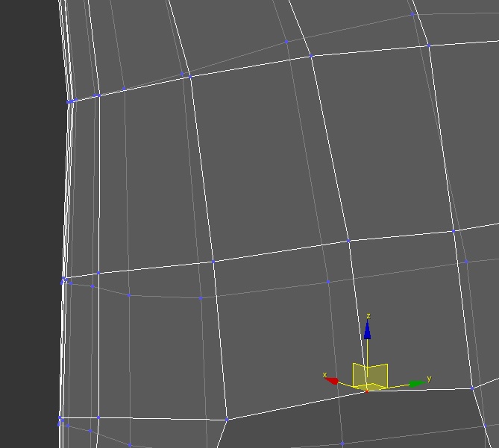Viewport: 499px width, 448px height.
Task: Click the yellow "y" axis label
Action: [x=430, y=379]
